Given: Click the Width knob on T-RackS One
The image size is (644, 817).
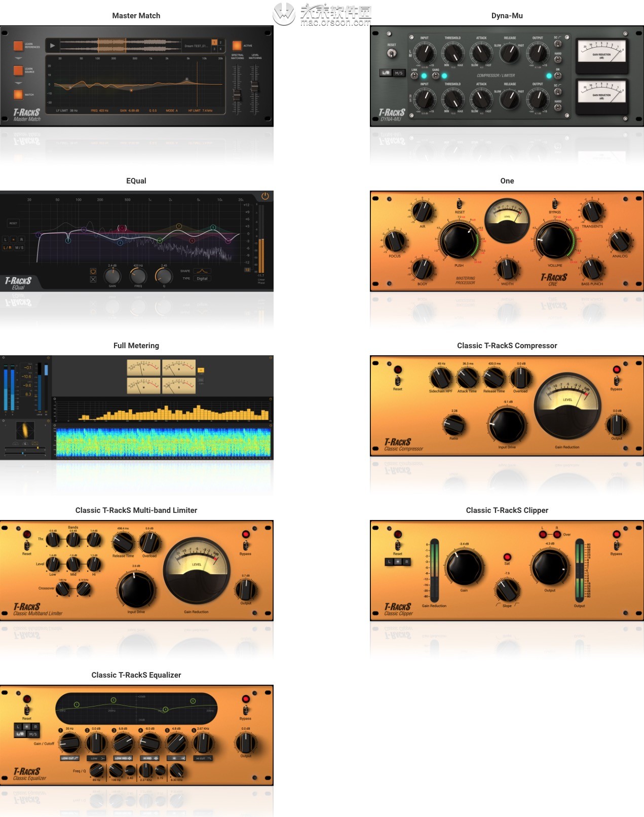Looking at the screenshot, I should [x=507, y=269].
